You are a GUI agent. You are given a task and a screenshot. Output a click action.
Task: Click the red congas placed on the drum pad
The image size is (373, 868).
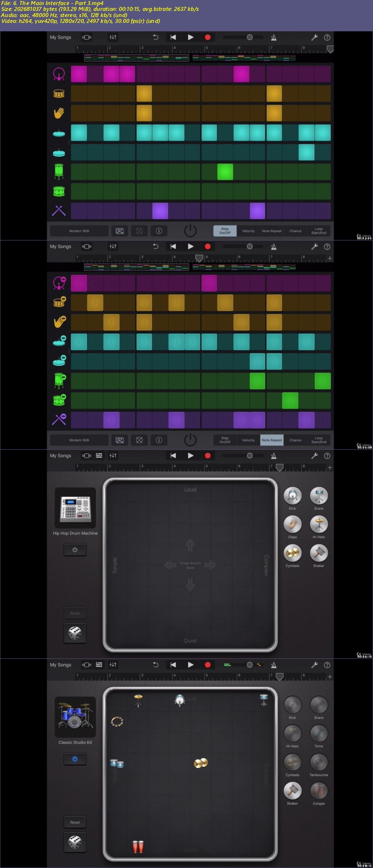click(138, 847)
